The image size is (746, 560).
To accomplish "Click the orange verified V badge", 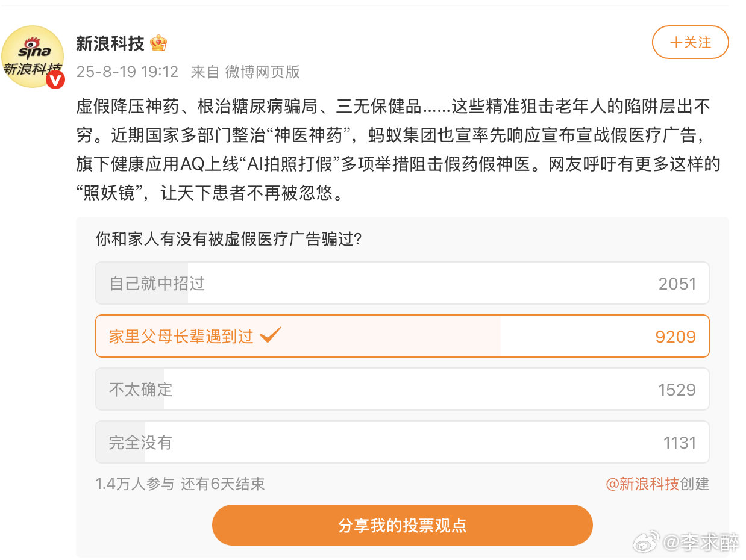I will [x=55, y=79].
